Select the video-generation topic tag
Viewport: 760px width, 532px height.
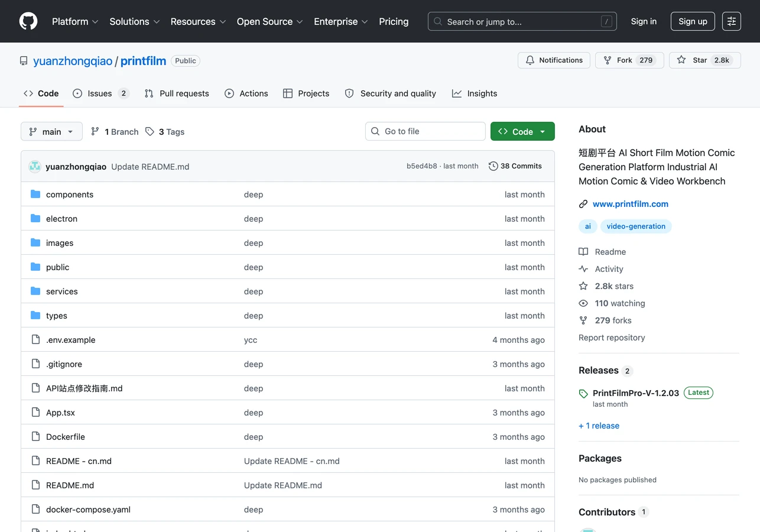tap(636, 226)
